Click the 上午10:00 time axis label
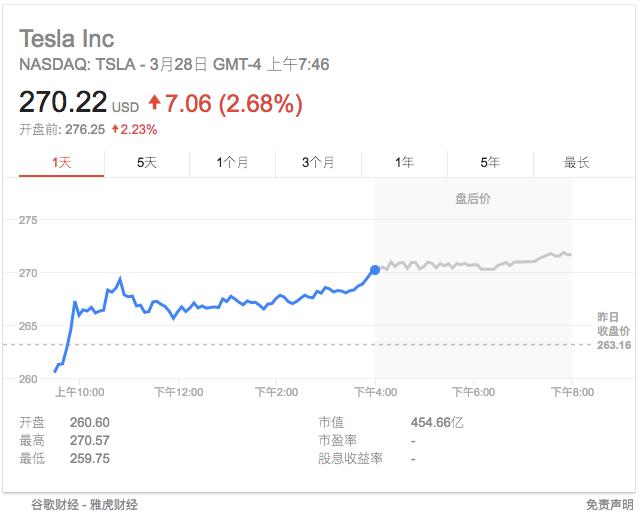This screenshot has height=515, width=639. pyautogui.click(x=79, y=392)
